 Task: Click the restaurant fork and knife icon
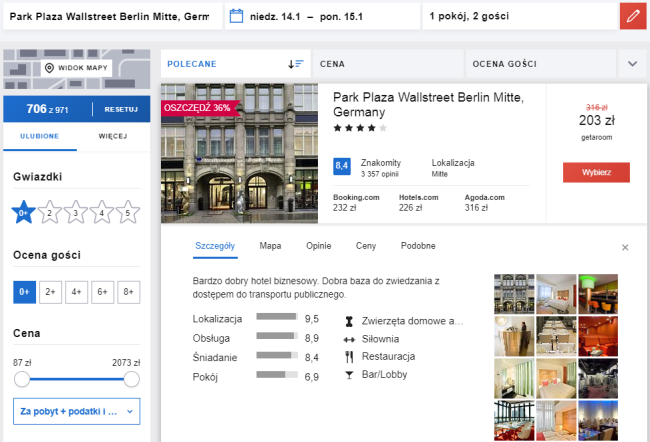pyautogui.click(x=348, y=356)
